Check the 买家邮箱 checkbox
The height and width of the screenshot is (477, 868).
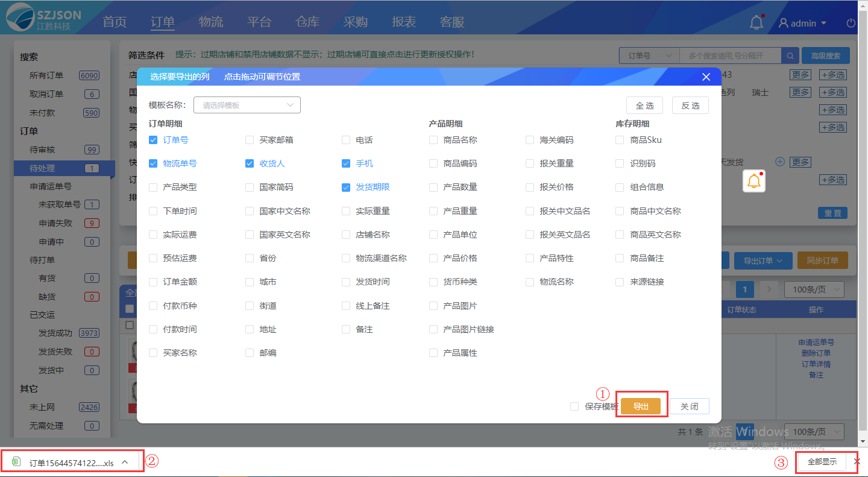(250, 140)
